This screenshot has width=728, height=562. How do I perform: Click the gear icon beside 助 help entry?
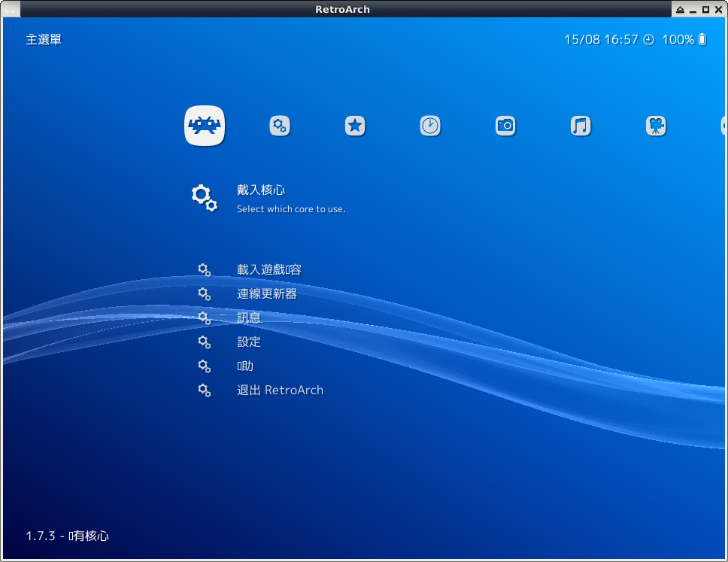pyautogui.click(x=205, y=366)
